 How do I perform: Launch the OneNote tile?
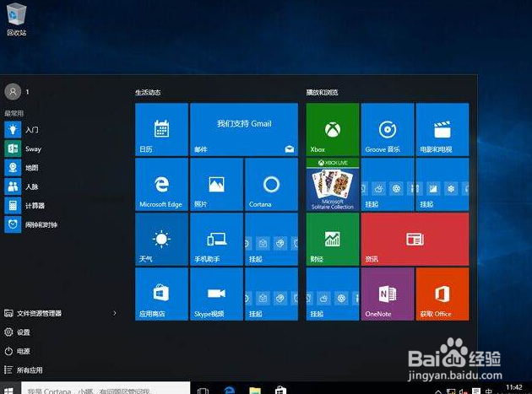coord(388,294)
